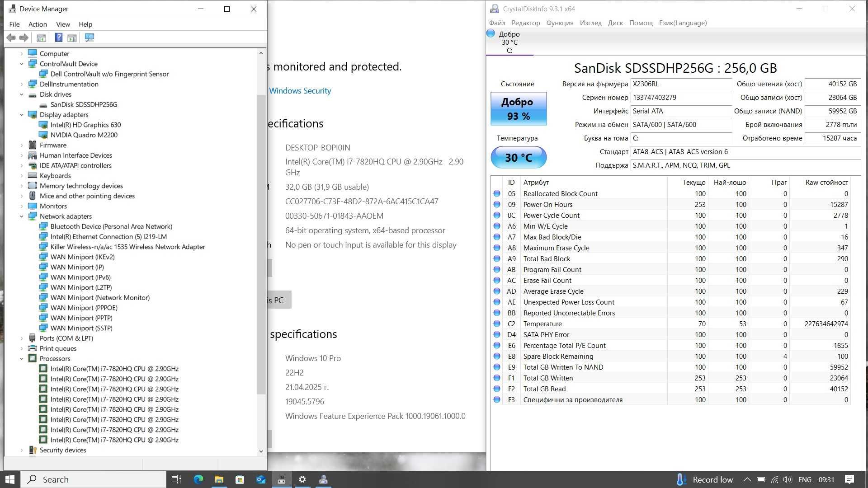The image size is (868, 488).
Task: Select Killer Wireless-n/a/ac 1535 adapter icon
Action: tap(43, 247)
